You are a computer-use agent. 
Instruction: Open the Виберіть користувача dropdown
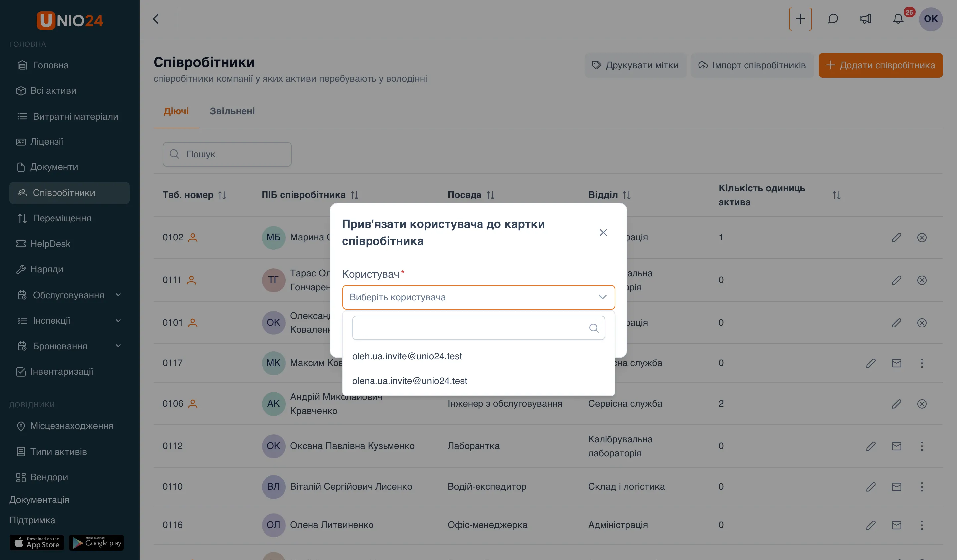point(478,297)
